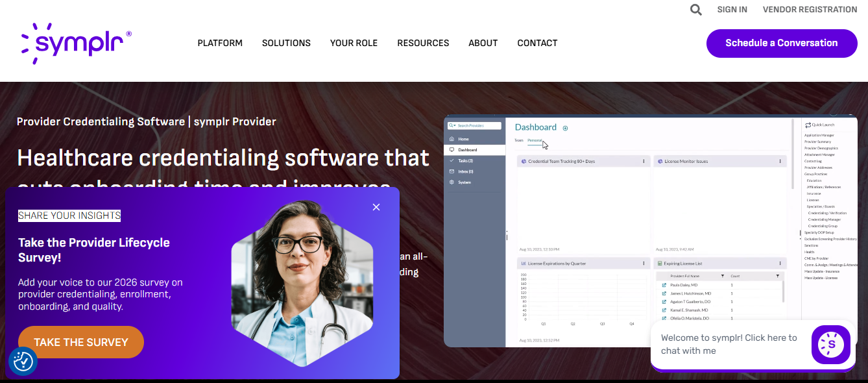The width and height of the screenshot is (868, 383).
Task: Open the PLATFORM menu
Action: pyautogui.click(x=220, y=43)
